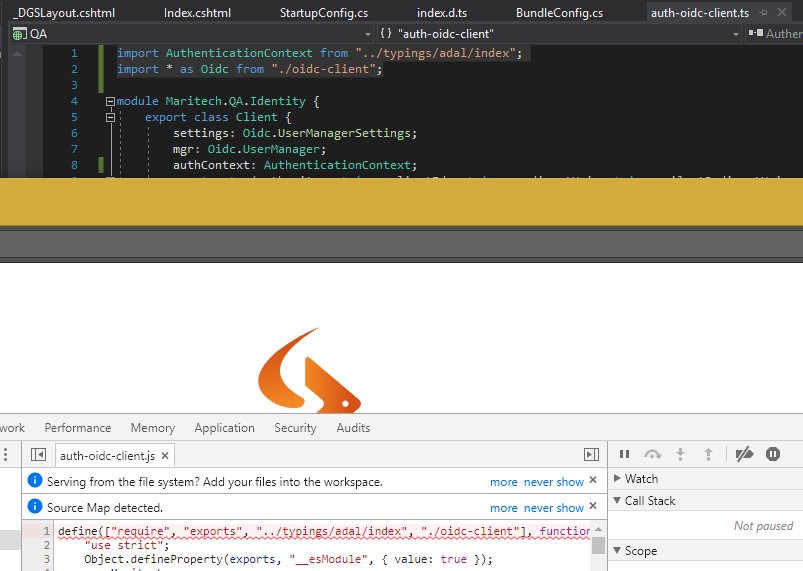This screenshot has height=571, width=803.
Task: Click the QA project icon
Action: 19,34
